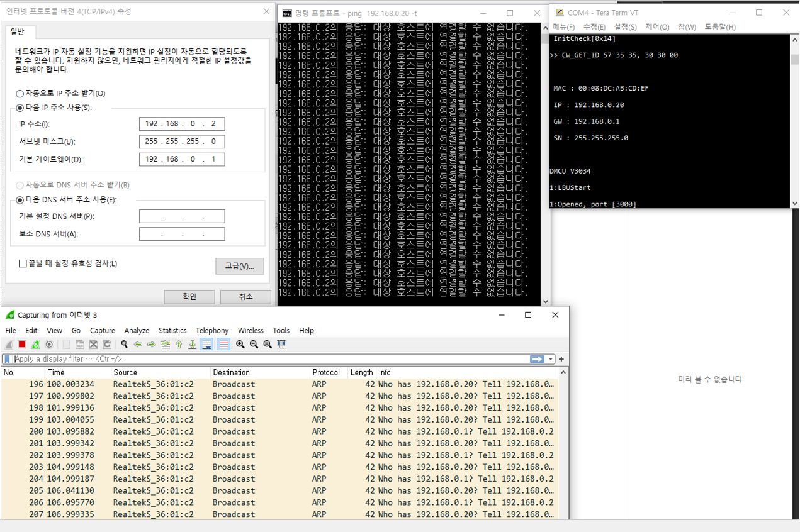Click the subnet mask input field
The width and height of the screenshot is (800, 532).
pos(182,141)
